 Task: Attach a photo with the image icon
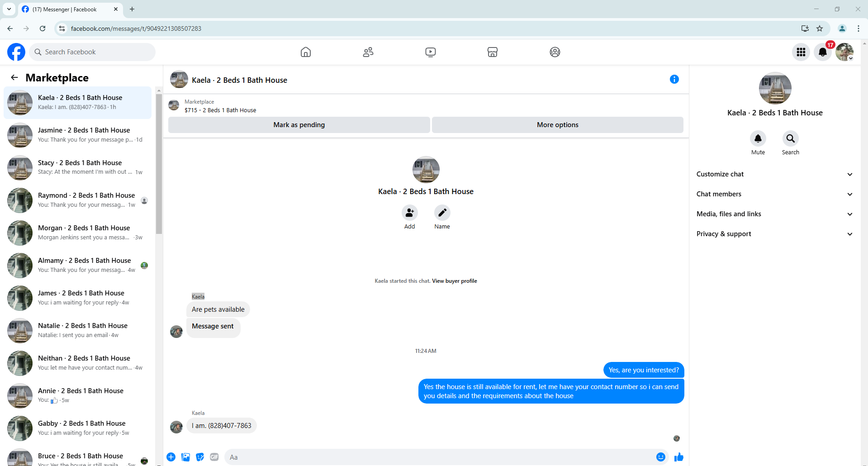[x=185, y=457]
